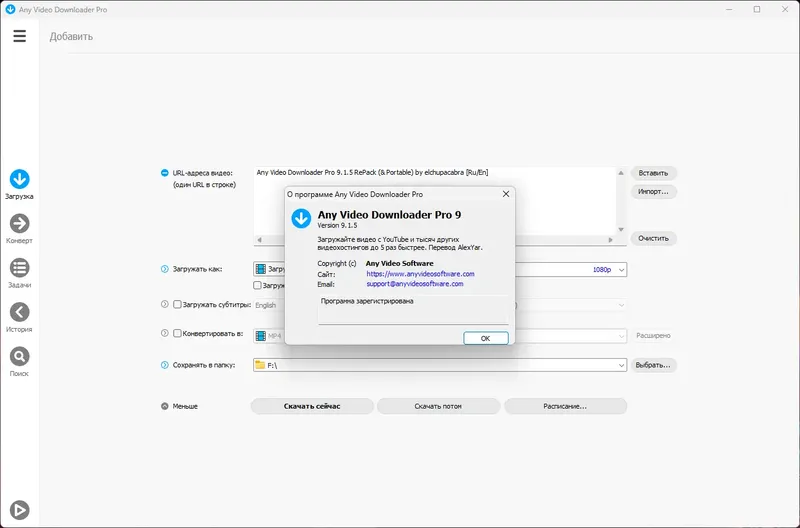
Task: Click the Выбрать... browse button
Action: click(653, 365)
